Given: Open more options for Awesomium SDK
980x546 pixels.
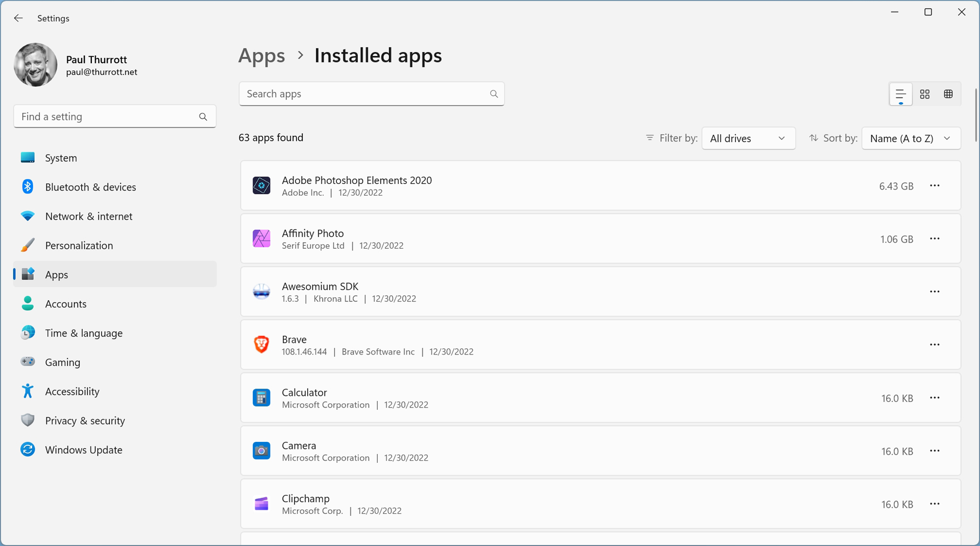Looking at the screenshot, I should click(x=934, y=292).
